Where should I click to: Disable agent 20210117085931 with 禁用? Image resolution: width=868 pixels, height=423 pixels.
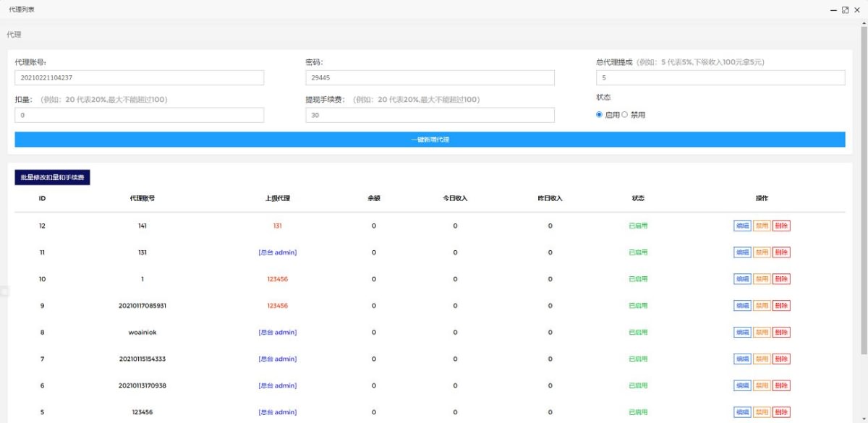(x=762, y=306)
